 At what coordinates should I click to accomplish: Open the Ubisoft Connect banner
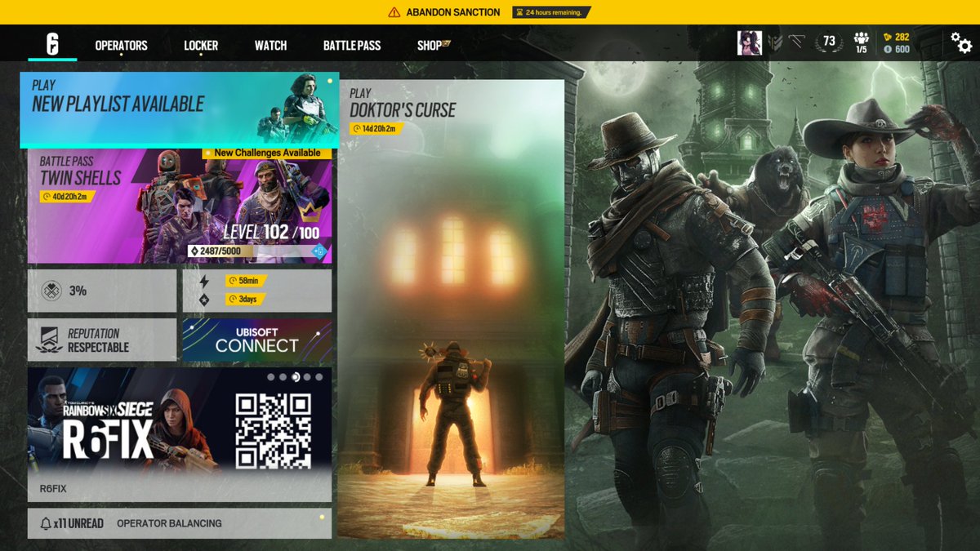click(x=257, y=340)
